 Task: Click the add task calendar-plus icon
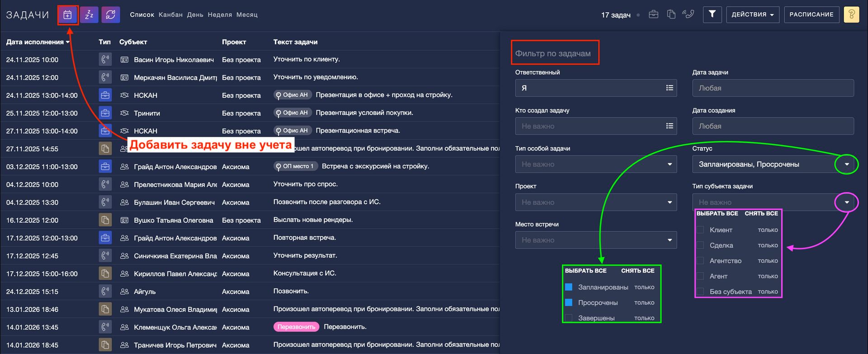click(67, 15)
